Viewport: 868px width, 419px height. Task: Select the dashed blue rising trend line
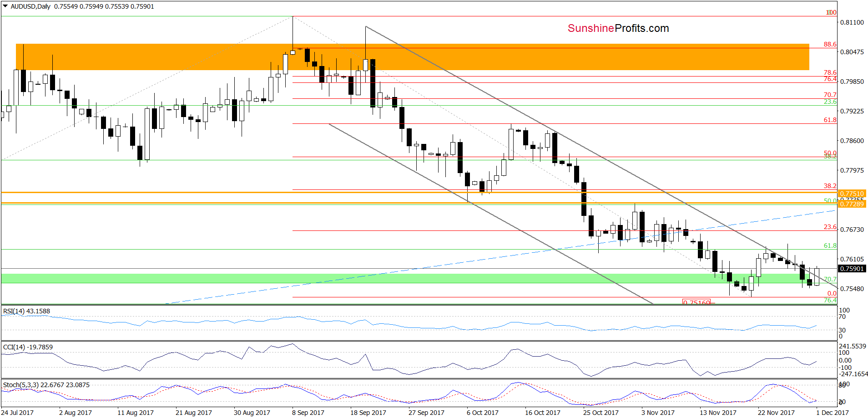pos(500,257)
